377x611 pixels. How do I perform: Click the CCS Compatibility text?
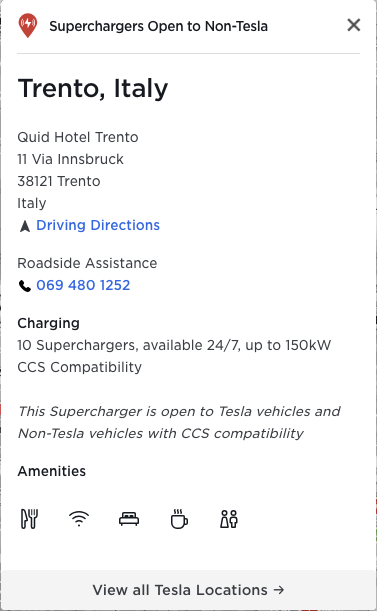tap(80, 367)
